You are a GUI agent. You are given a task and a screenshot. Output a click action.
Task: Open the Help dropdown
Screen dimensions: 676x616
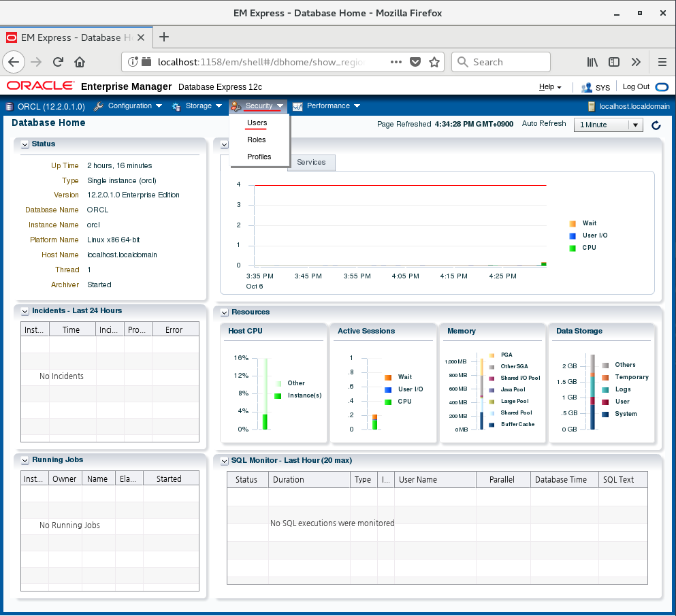click(550, 87)
